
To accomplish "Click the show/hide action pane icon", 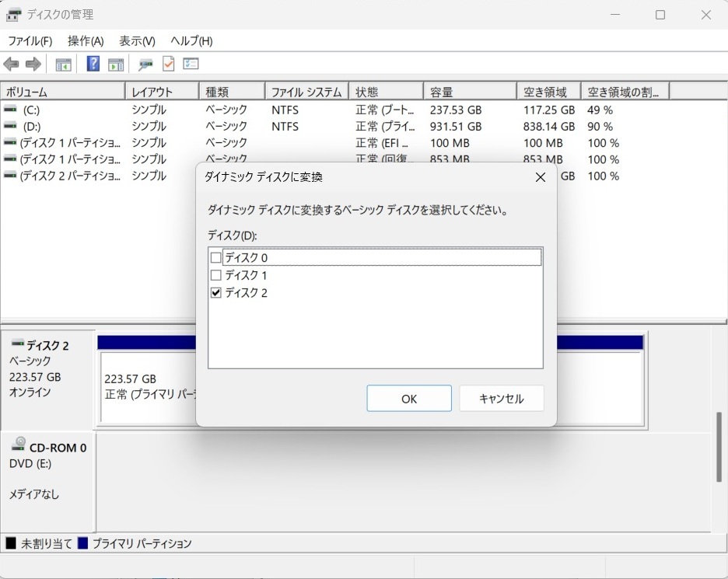I will point(116,65).
